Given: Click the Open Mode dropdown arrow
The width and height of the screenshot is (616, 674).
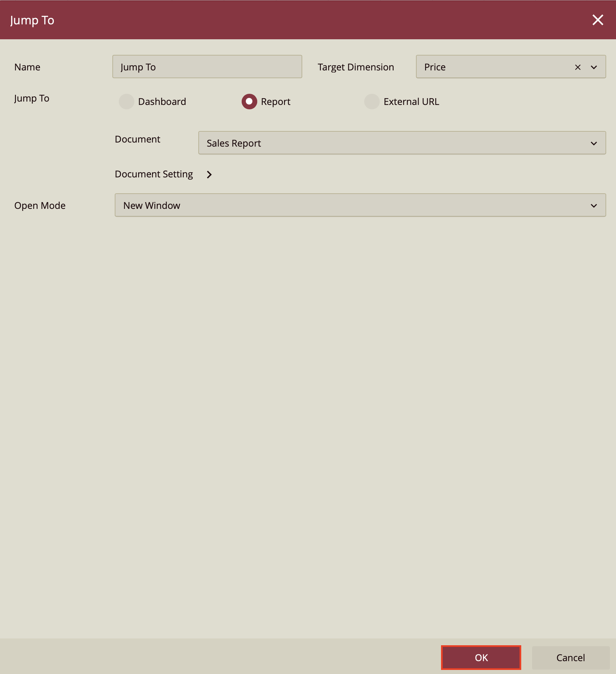Looking at the screenshot, I should (x=593, y=205).
